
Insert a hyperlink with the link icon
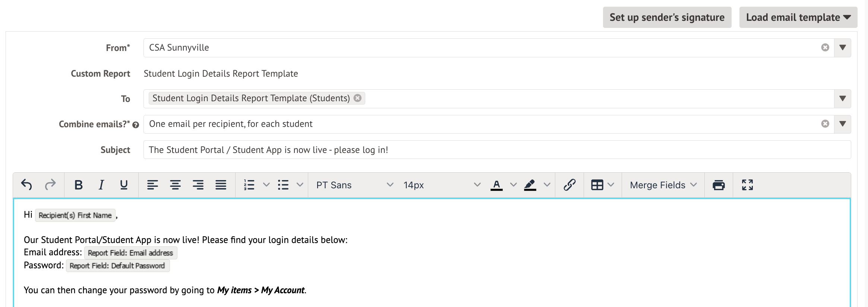click(569, 185)
